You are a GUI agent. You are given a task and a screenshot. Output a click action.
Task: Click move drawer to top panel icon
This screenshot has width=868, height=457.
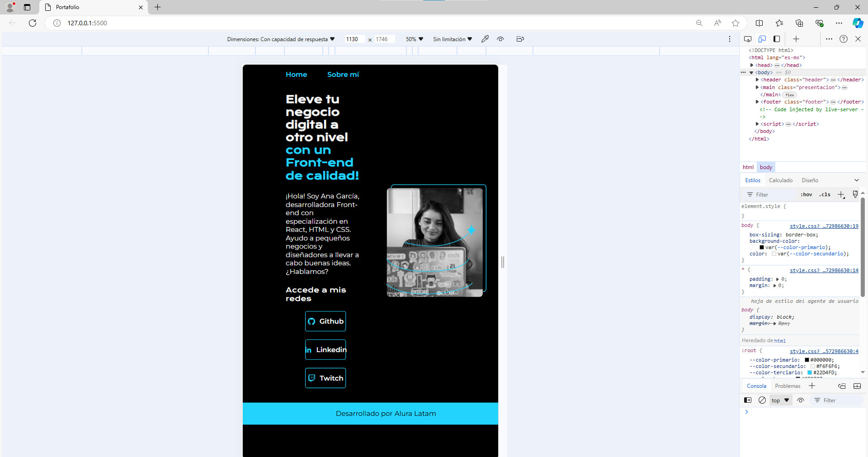click(x=842, y=386)
